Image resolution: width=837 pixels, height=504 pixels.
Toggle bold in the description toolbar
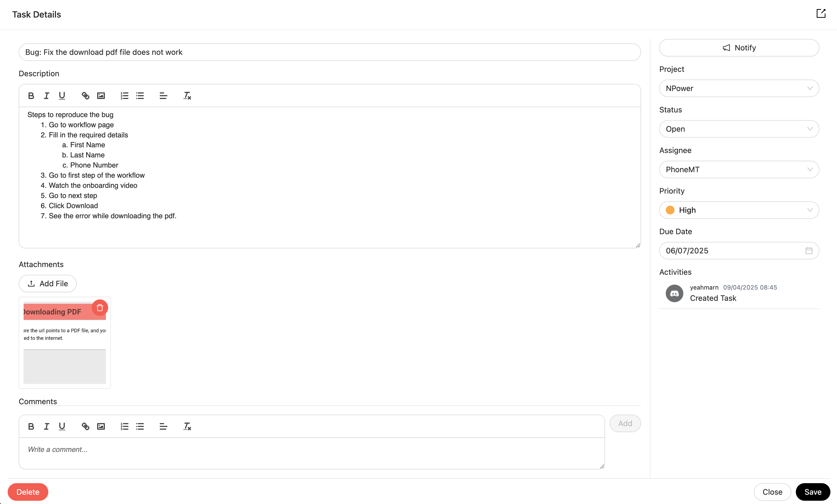tap(31, 96)
